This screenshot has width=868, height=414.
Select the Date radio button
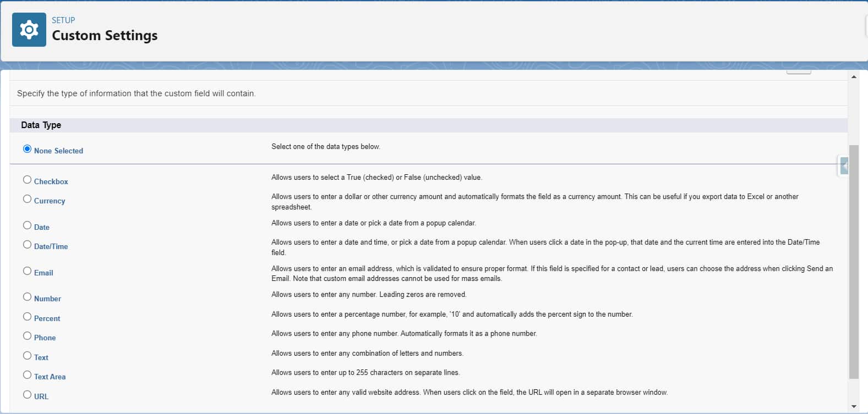coord(27,225)
